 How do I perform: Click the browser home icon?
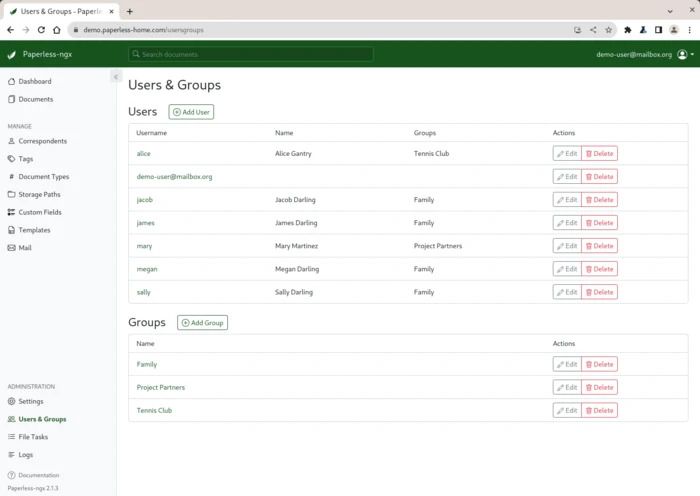[57, 30]
